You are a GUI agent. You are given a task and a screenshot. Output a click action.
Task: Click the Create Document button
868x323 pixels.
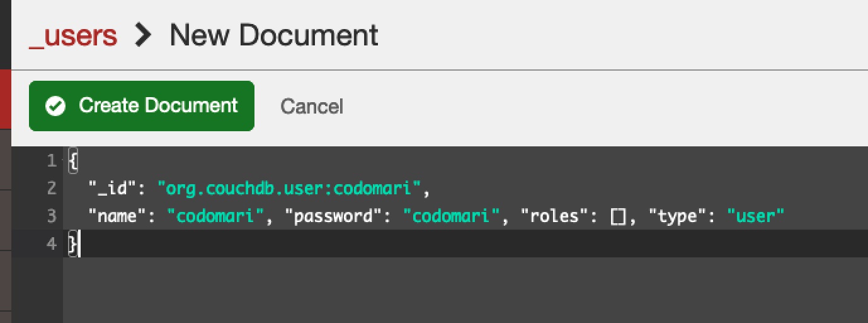(142, 106)
